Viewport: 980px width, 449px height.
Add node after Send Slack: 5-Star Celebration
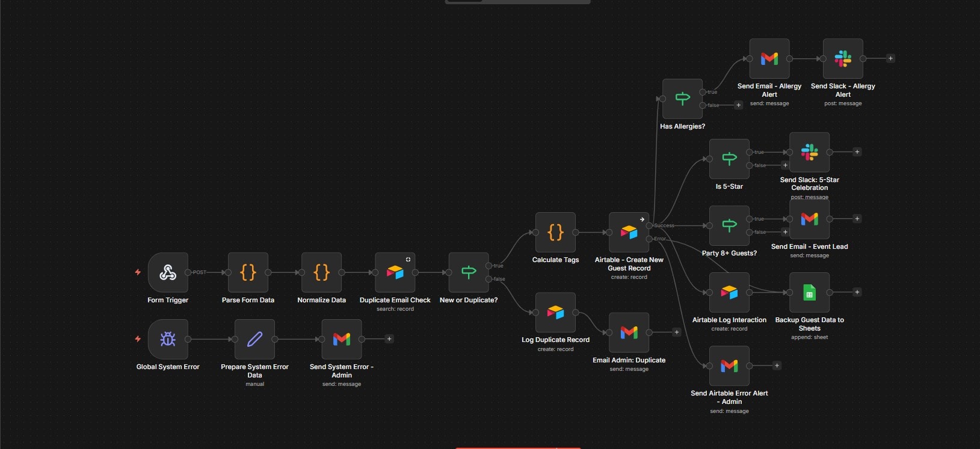857,152
